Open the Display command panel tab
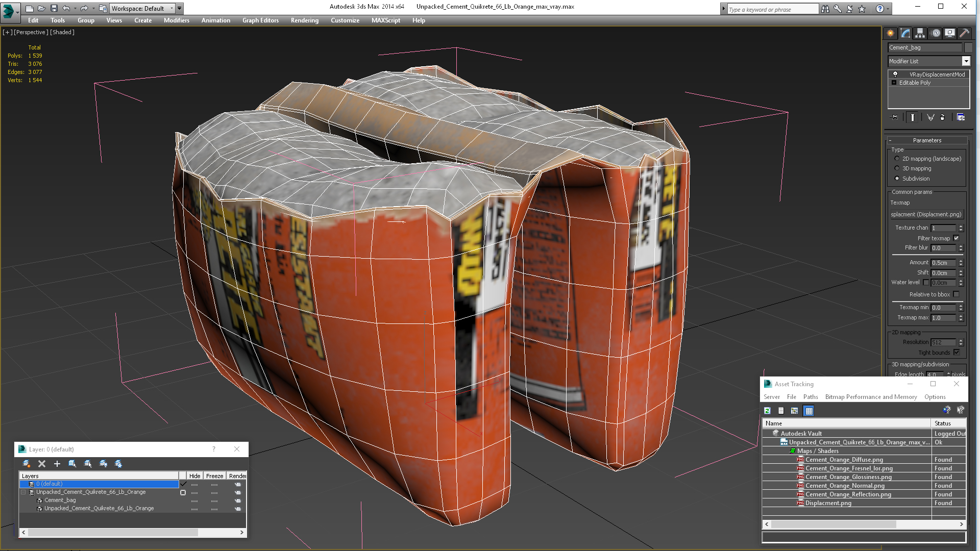980x551 pixels. [x=949, y=33]
